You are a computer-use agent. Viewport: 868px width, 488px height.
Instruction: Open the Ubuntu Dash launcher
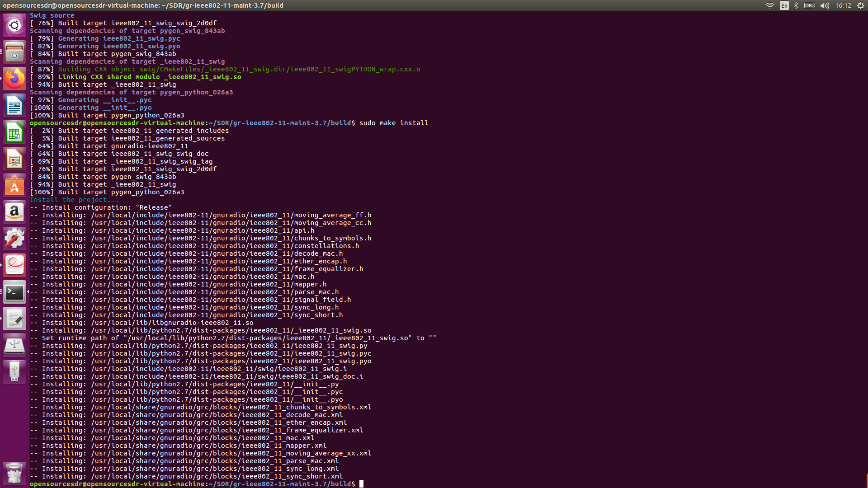pos(14,26)
